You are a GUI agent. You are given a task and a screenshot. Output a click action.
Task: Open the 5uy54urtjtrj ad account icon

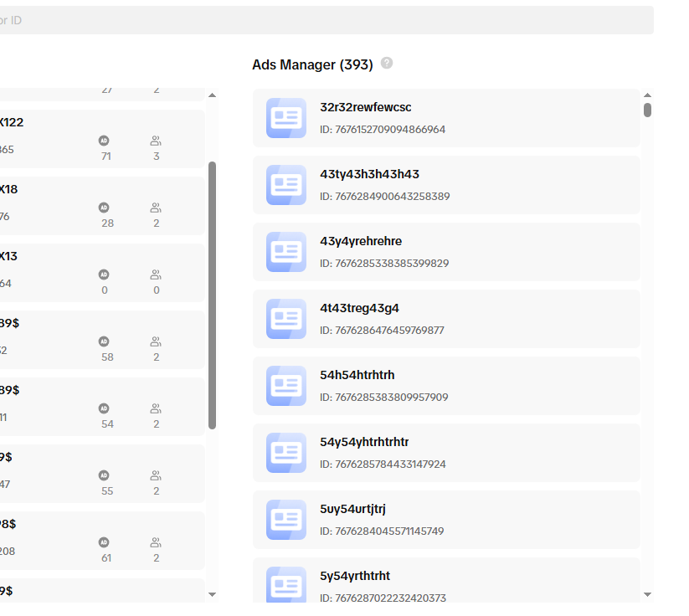[286, 520]
